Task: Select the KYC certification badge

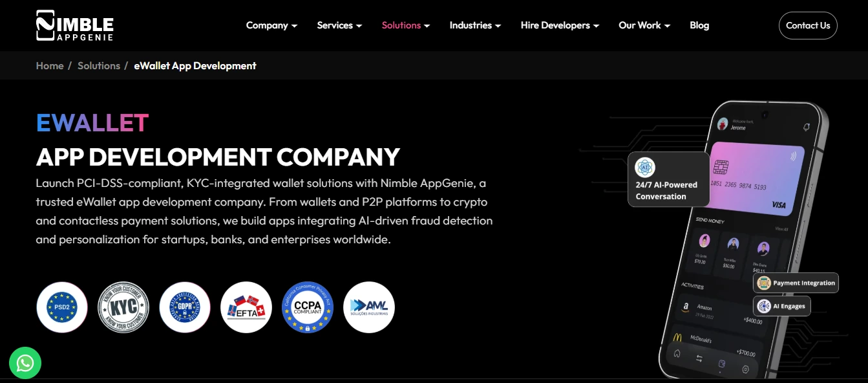Action: point(123,307)
